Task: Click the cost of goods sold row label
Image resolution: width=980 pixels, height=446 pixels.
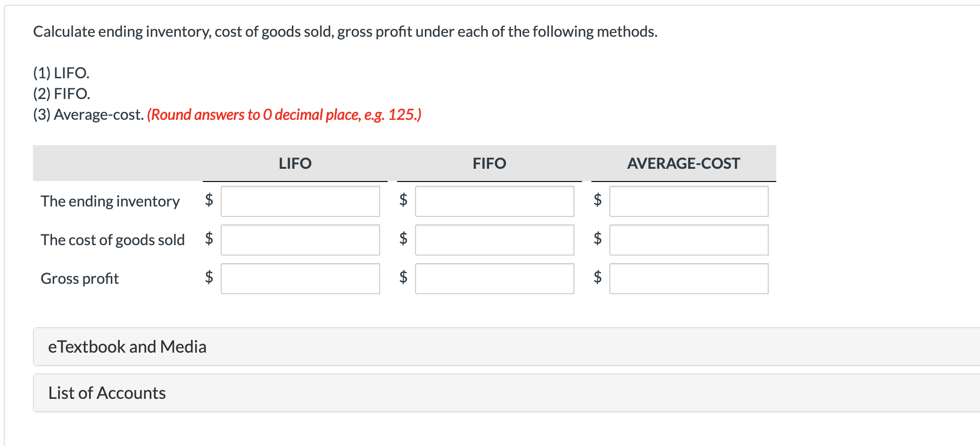Action: tap(113, 240)
